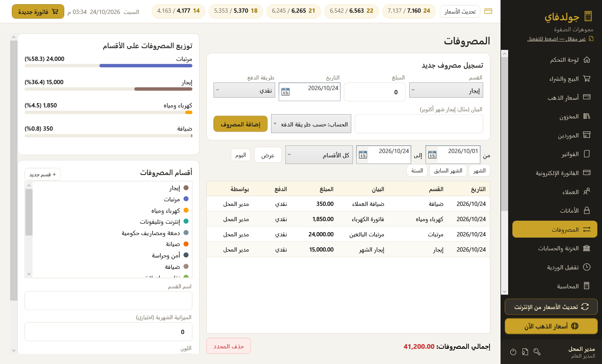Open calendar picker of the من start date
This screenshot has width=602, height=364.
(432, 155)
